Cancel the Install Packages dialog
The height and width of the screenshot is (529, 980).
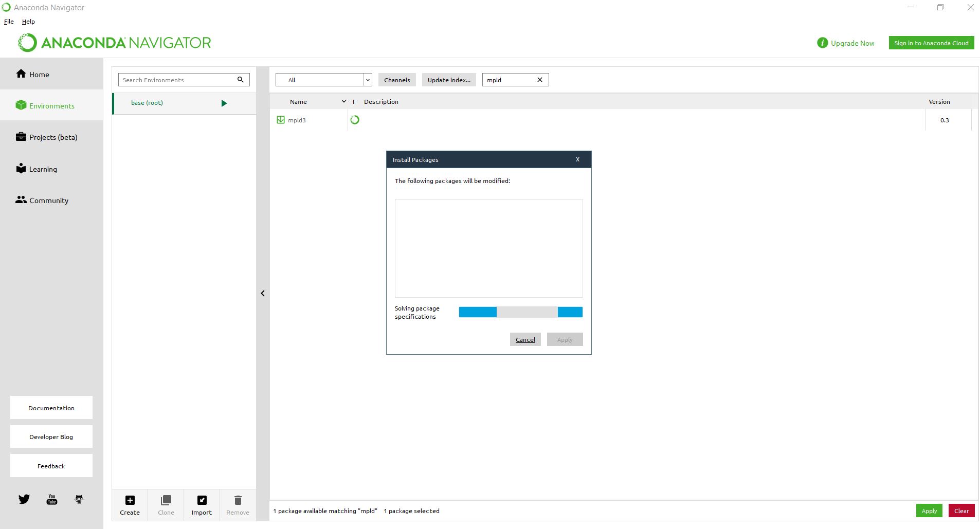[525, 339]
